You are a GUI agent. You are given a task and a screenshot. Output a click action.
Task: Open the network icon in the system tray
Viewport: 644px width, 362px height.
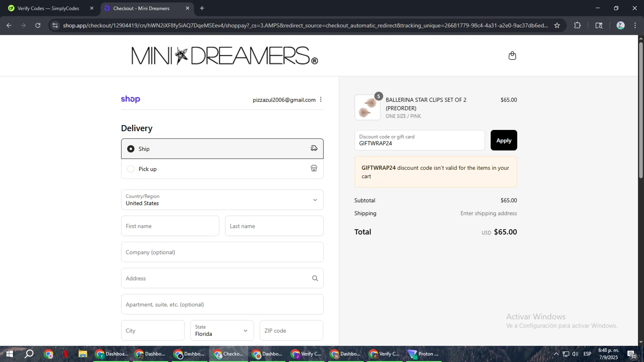point(566,354)
